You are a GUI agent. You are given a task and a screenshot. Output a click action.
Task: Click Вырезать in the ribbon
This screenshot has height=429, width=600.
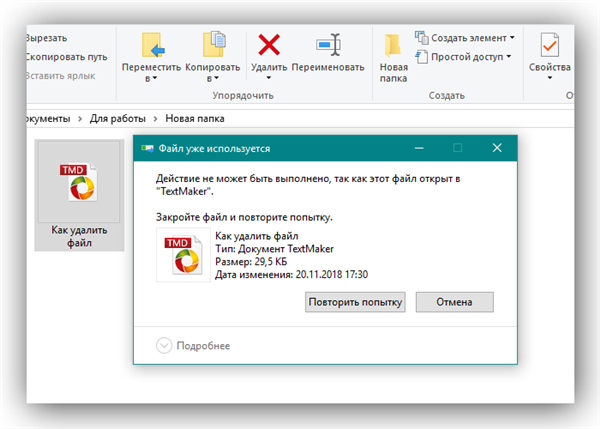click(46, 38)
